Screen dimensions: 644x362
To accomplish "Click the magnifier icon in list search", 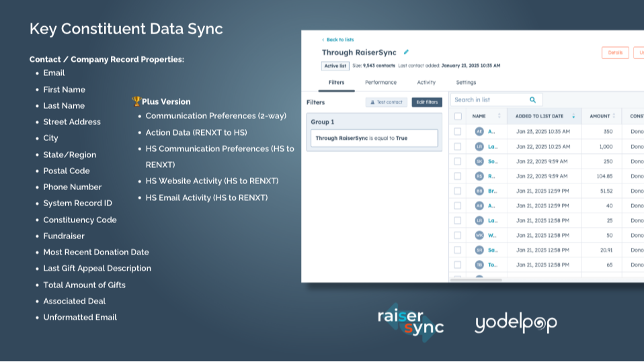I will coord(532,100).
